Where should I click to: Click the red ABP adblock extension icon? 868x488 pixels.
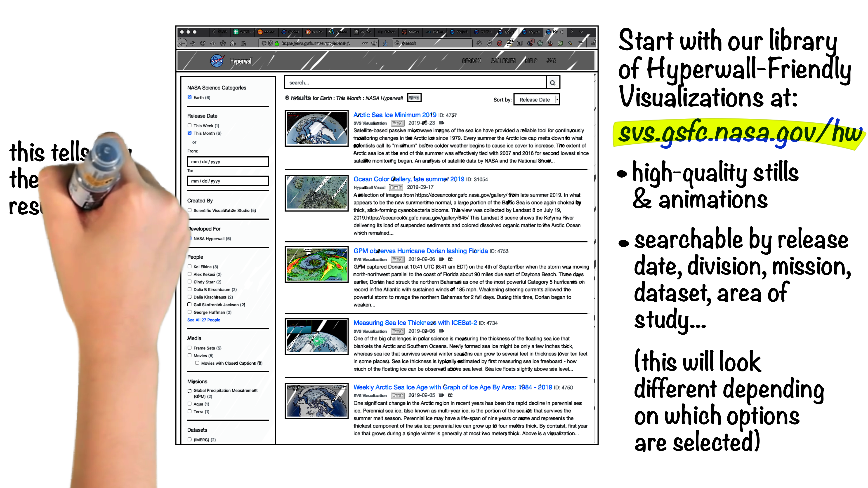point(499,43)
